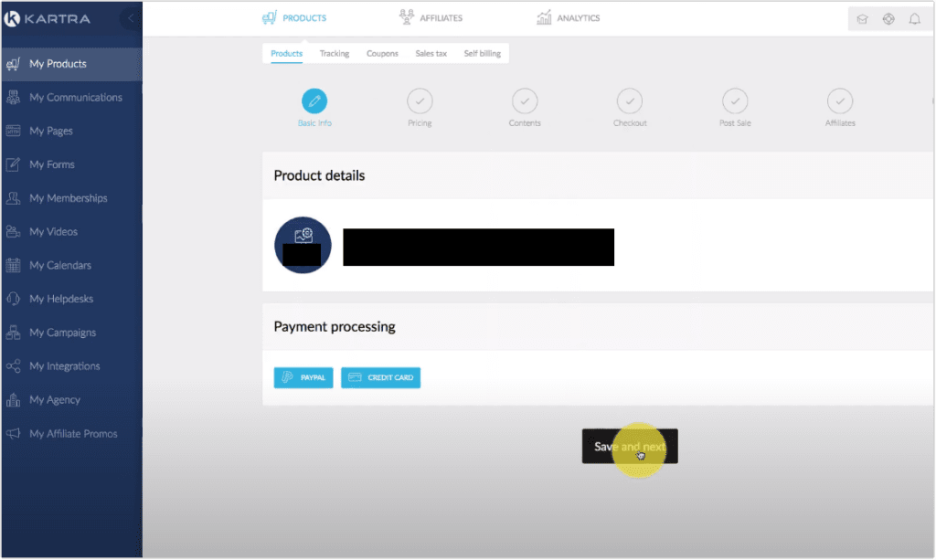Click the My Affiliate Promos megaphone icon
The height and width of the screenshot is (560, 936).
click(x=13, y=434)
